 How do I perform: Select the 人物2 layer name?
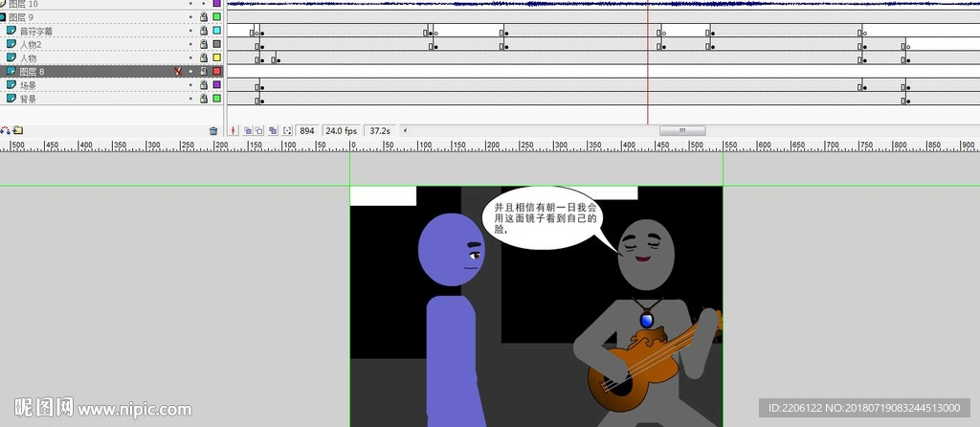pyautogui.click(x=31, y=44)
